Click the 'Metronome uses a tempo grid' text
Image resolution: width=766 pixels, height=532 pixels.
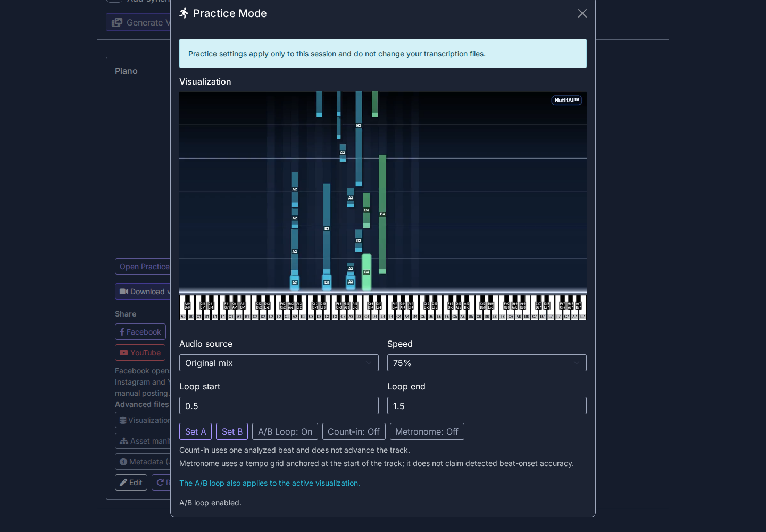pos(377,463)
